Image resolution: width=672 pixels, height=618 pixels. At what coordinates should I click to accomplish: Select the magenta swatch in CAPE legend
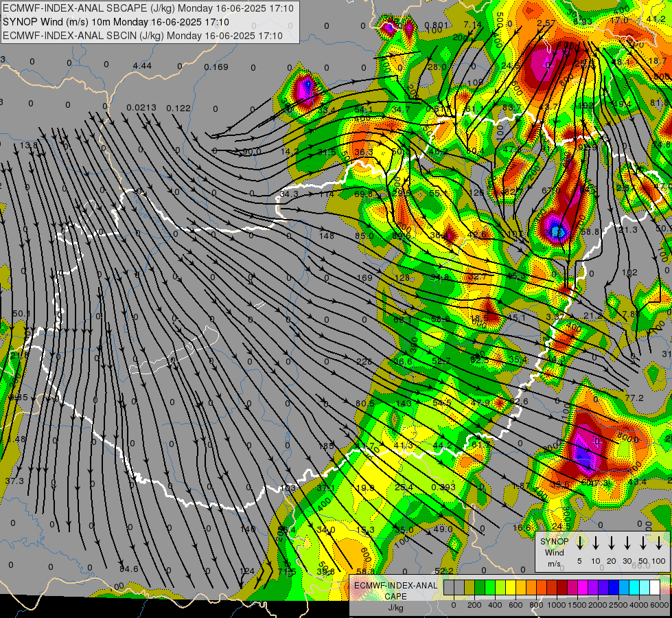tap(583, 587)
